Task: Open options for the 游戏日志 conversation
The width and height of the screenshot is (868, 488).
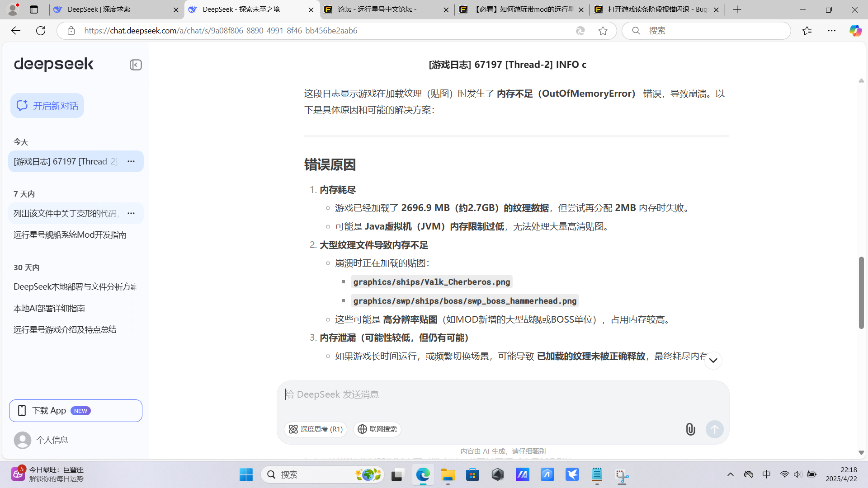Action: coord(131,161)
